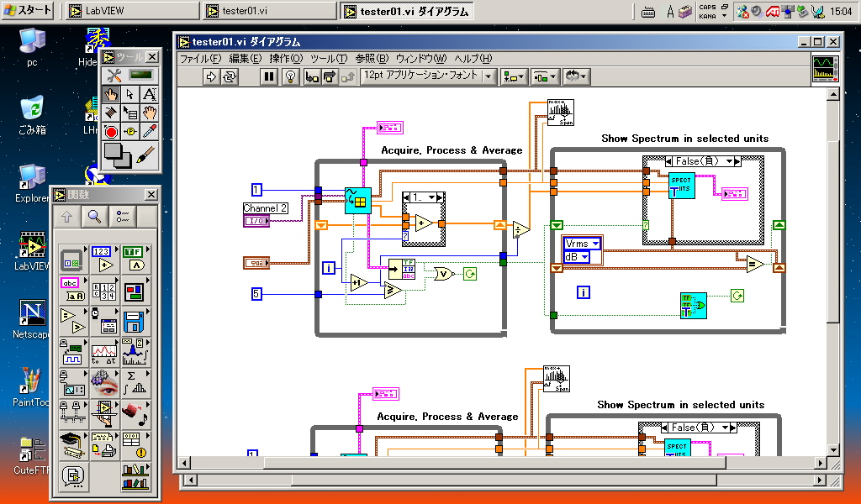Click the Run arrow in the toolbar

tap(211, 76)
